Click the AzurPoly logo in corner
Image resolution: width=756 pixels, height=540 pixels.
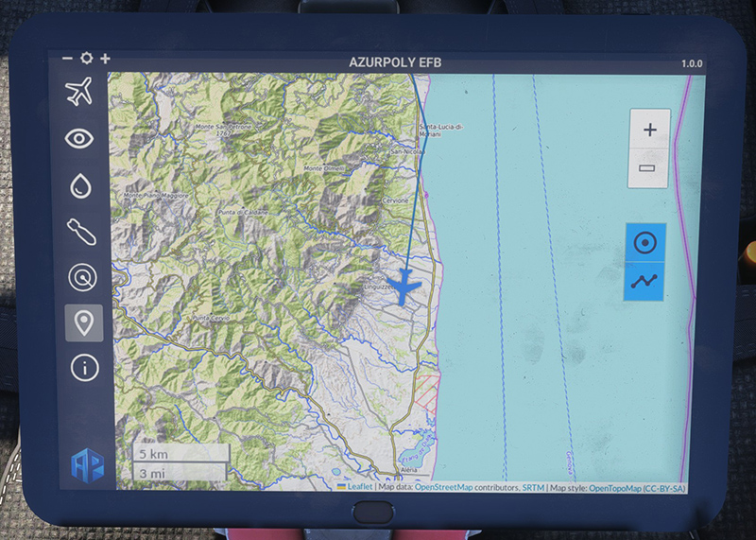point(88,465)
